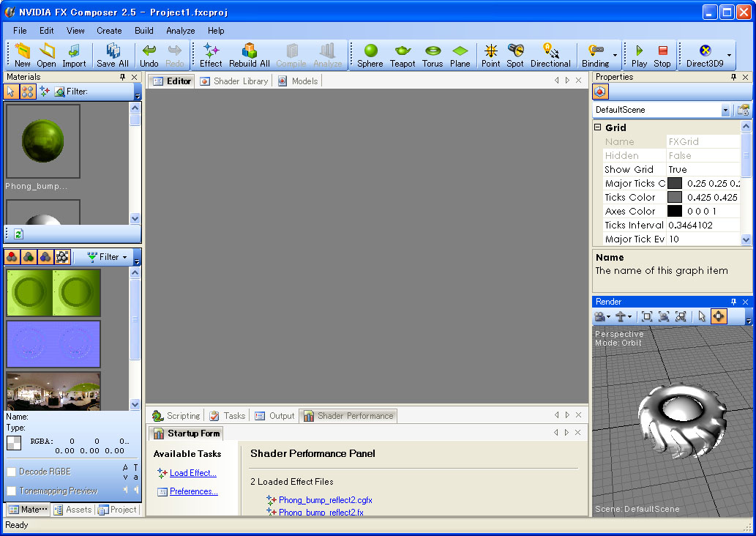
Task: Switch to the Scripting tab
Action: tap(176, 416)
